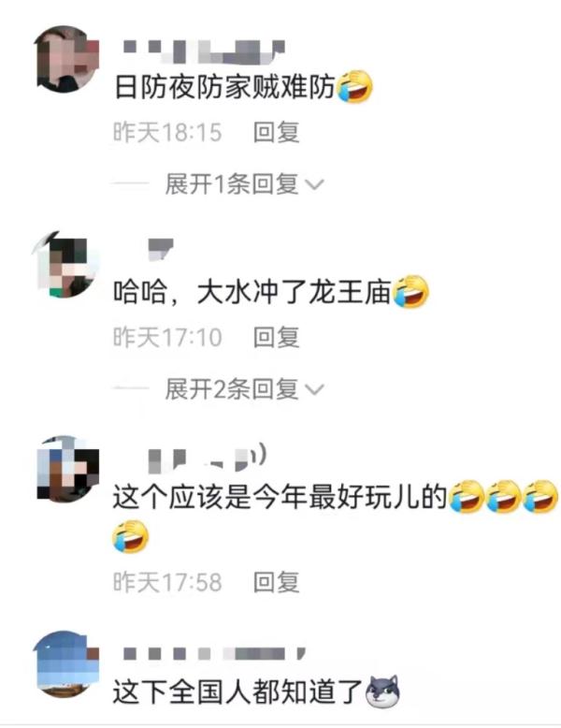The width and height of the screenshot is (561, 728).
Task: Open username above 这下全国人都知道了 comment
Action: 214,654
